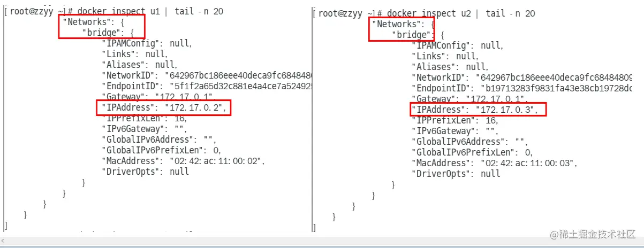This screenshot has width=644, height=248.
Task: Click the right terminal Gateway 172.17.0.1 line
Action: coord(469,99)
